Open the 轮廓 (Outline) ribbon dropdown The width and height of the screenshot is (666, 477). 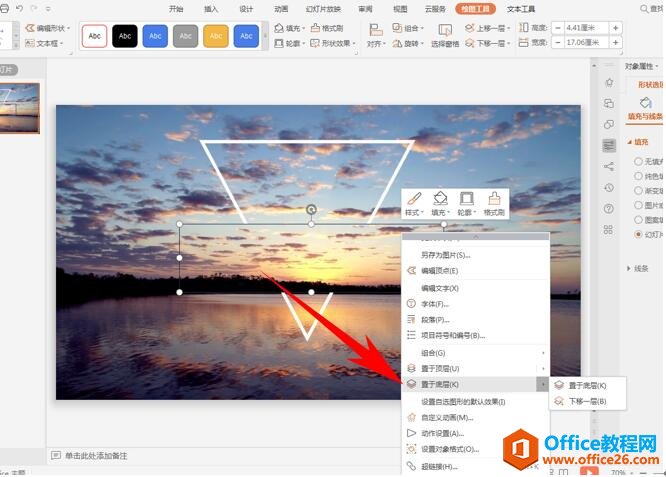click(290, 43)
